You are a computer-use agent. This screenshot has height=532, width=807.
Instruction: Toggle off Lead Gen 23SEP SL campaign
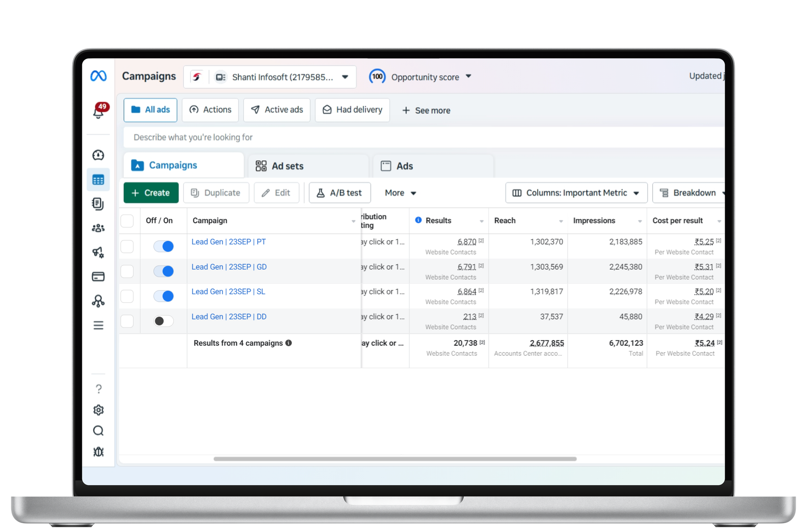(163, 296)
